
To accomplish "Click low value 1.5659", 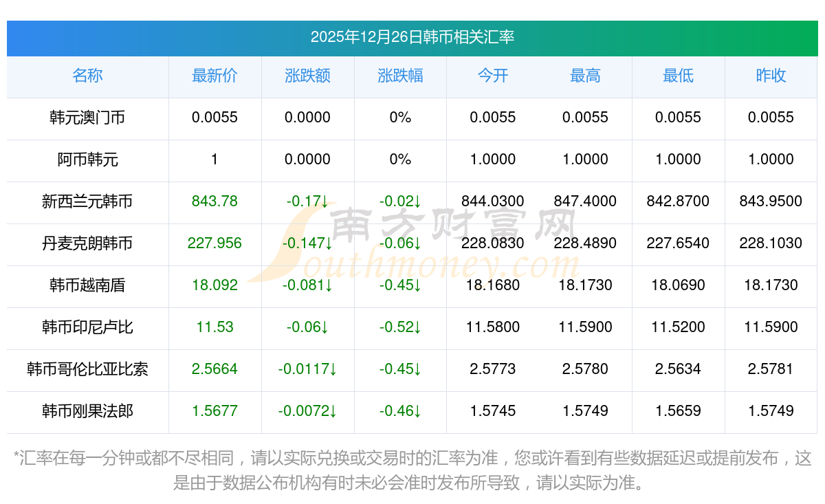I will (x=678, y=411).
